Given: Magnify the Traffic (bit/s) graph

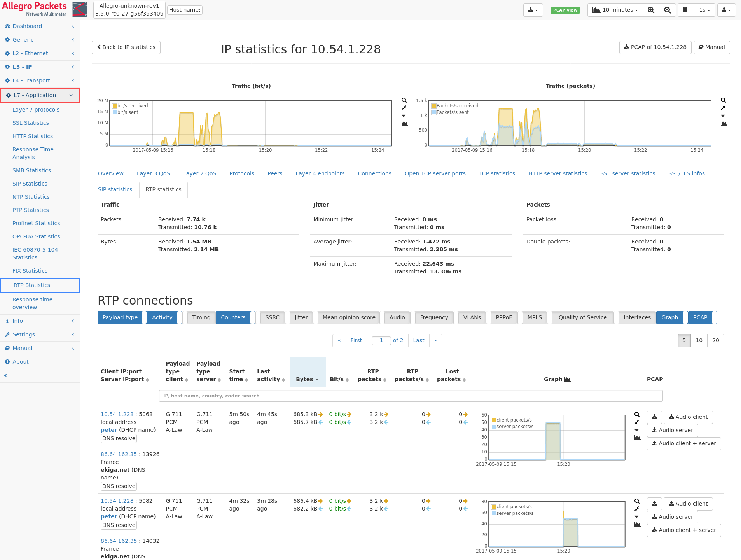Looking at the screenshot, I should (404, 100).
